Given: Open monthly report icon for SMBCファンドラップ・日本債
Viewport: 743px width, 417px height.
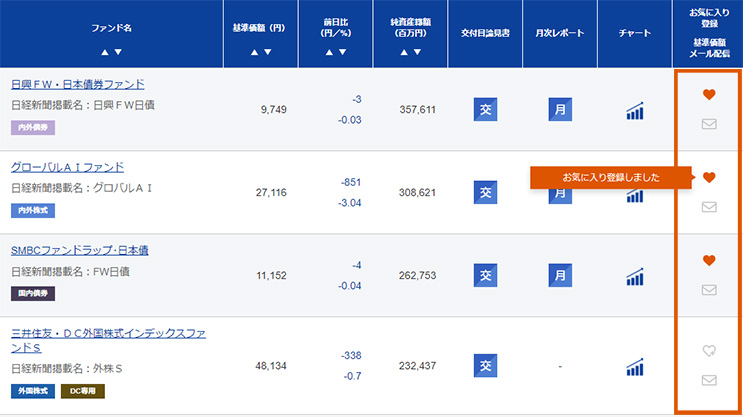Looking at the screenshot, I should click(560, 275).
